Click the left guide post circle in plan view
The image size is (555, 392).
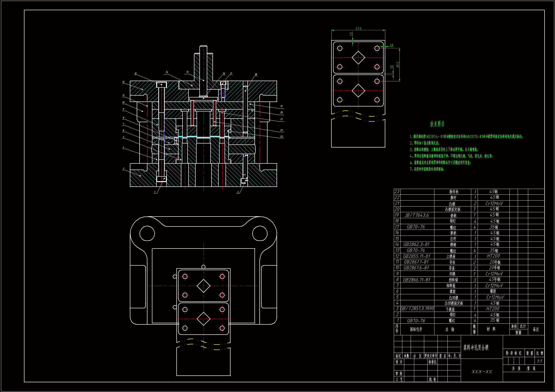pyautogui.click(x=147, y=234)
